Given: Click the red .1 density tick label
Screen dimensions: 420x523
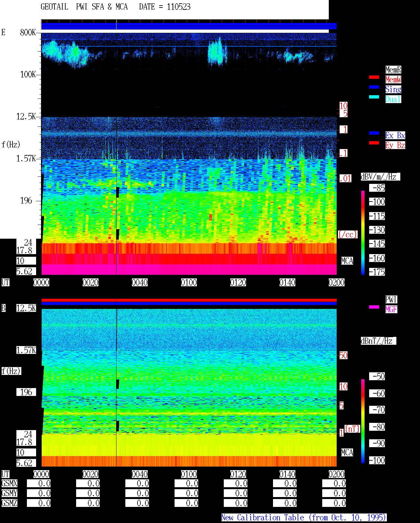Looking at the screenshot, I should pyautogui.click(x=344, y=153).
